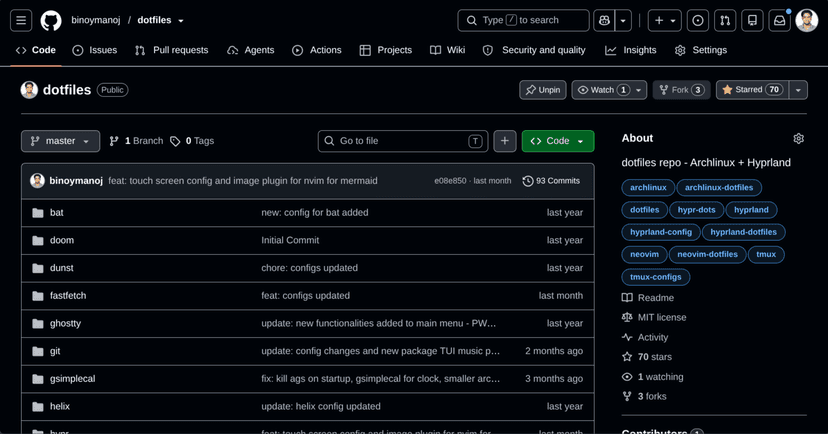Image resolution: width=828 pixels, height=434 pixels.
Task: Click owner avatar beside dotfiles title
Action: (x=29, y=90)
